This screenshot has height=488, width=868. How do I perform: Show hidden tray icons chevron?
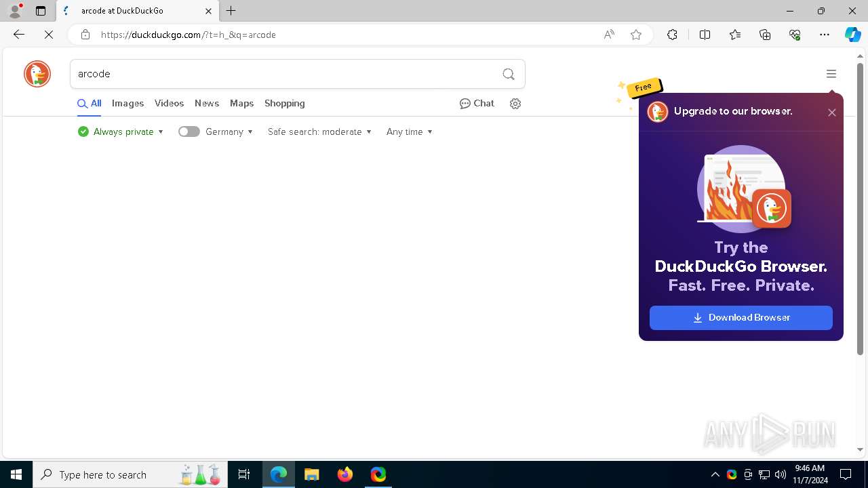pos(715,474)
